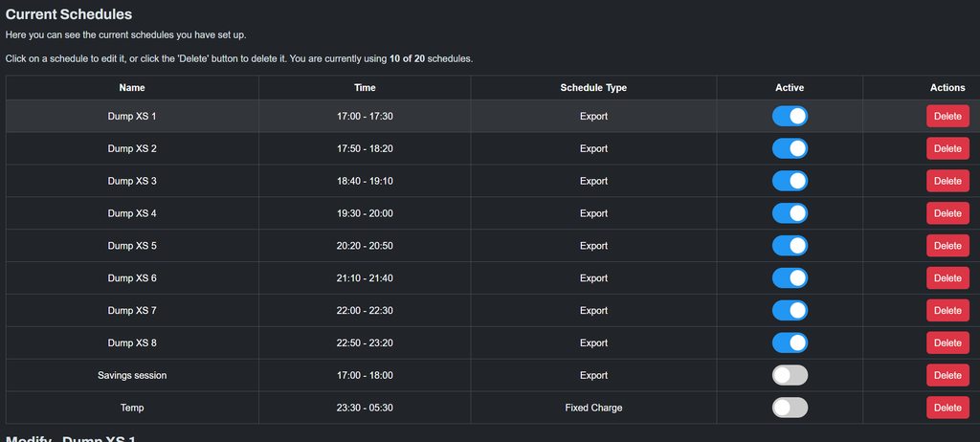Enable the Savings session schedule toggle
This screenshot has width=980, height=442.
coord(790,375)
